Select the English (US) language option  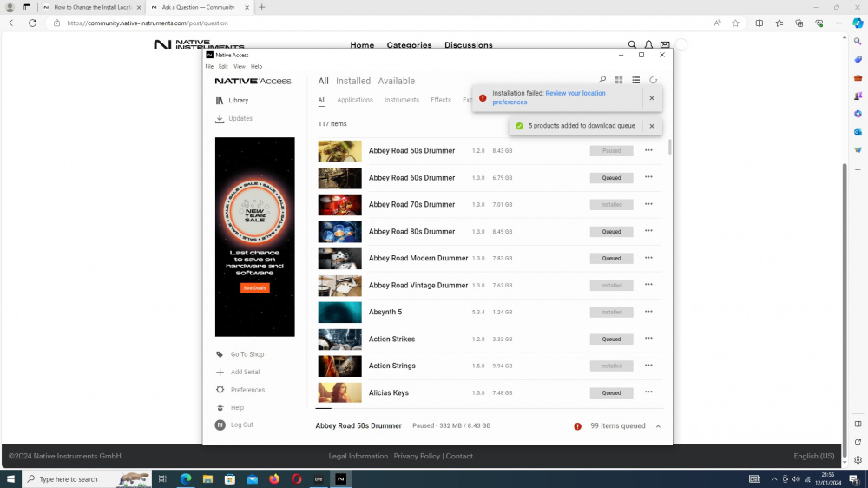pos(814,457)
